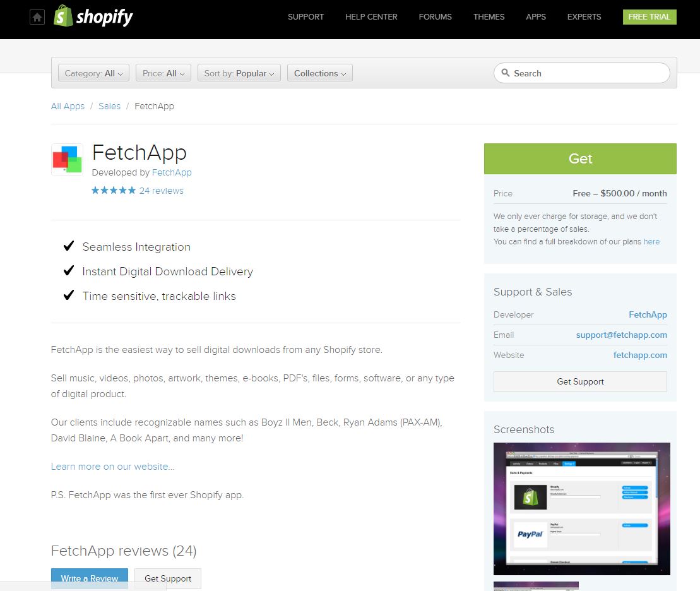Open the Category: All dropdown
This screenshot has width=700, height=591.
(94, 73)
